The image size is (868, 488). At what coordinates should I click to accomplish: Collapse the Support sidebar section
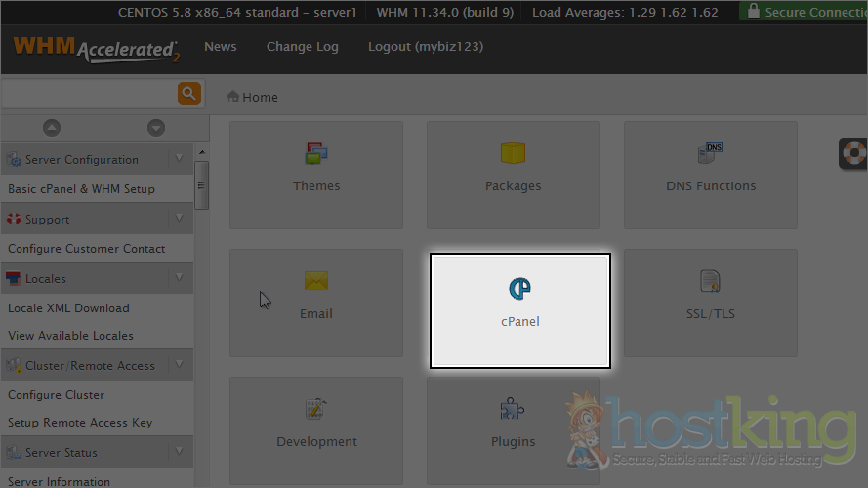180,219
